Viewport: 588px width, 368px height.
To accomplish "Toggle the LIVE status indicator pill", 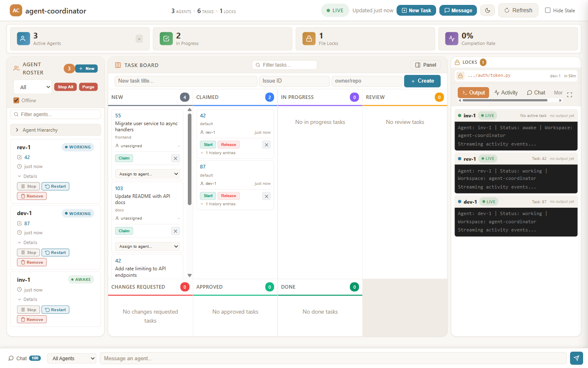I will click(335, 11).
